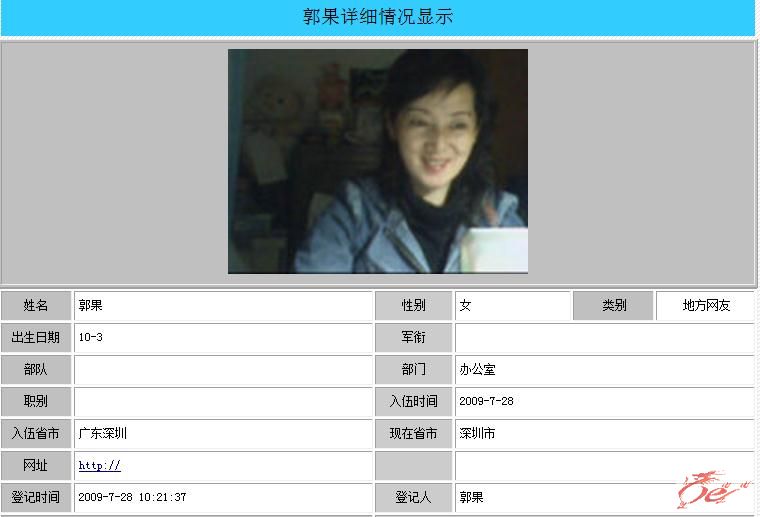
Task: Click the 性别 label cell
Action: point(413,305)
